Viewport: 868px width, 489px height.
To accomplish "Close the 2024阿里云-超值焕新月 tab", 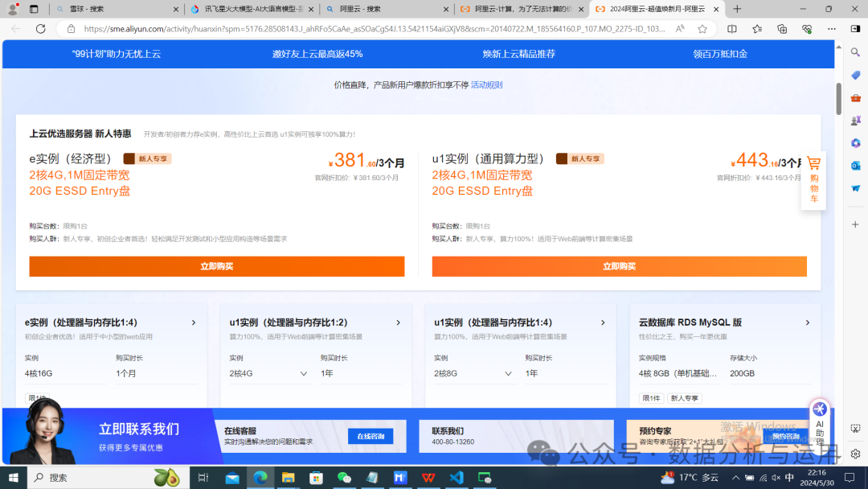I will point(716,9).
